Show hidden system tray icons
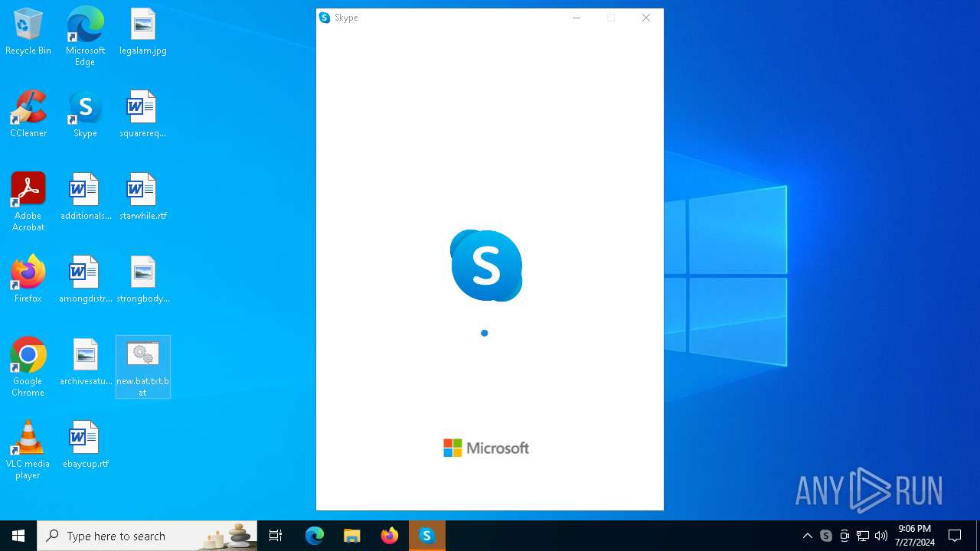 click(808, 536)
